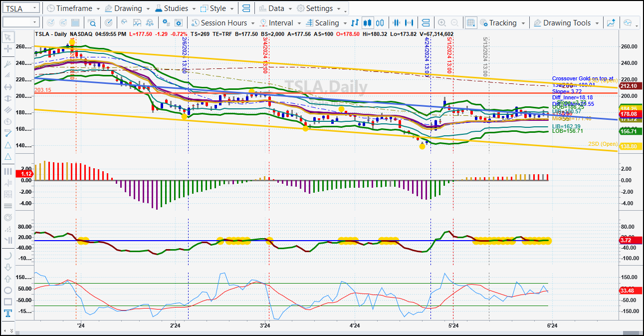Click the 4'24 label on time axis
The image size is (644, 336).
(354, 326)
